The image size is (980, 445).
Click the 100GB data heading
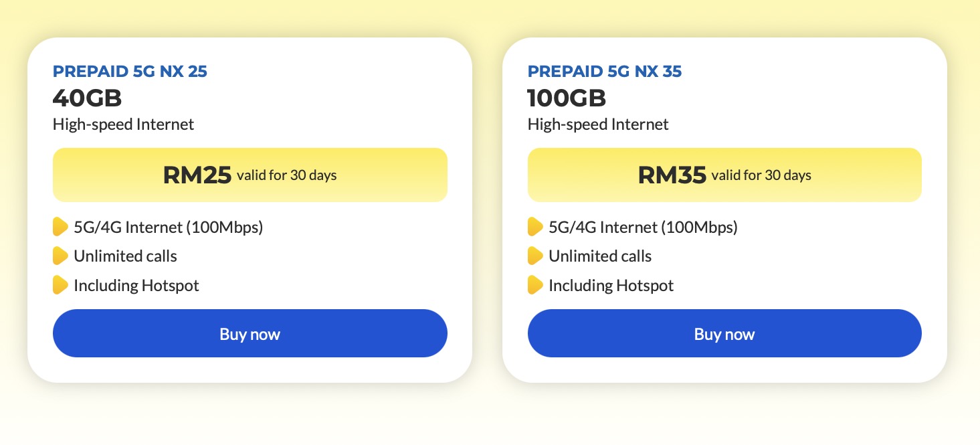point(567,98)
